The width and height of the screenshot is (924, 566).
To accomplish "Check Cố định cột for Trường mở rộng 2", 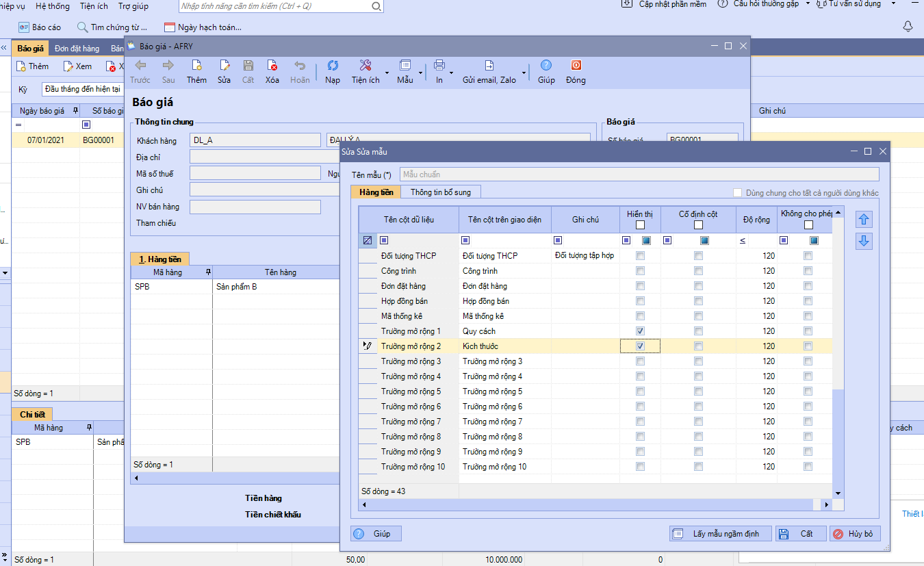I will click(698, 346).
